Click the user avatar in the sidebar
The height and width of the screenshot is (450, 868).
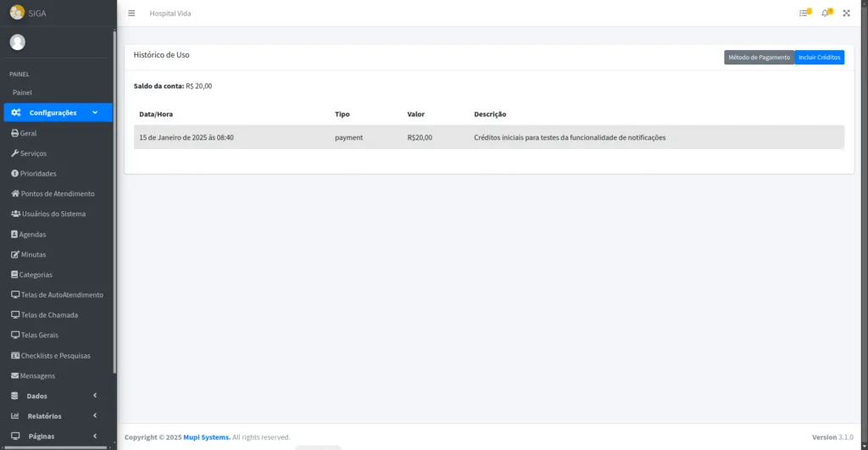point(18,42)
